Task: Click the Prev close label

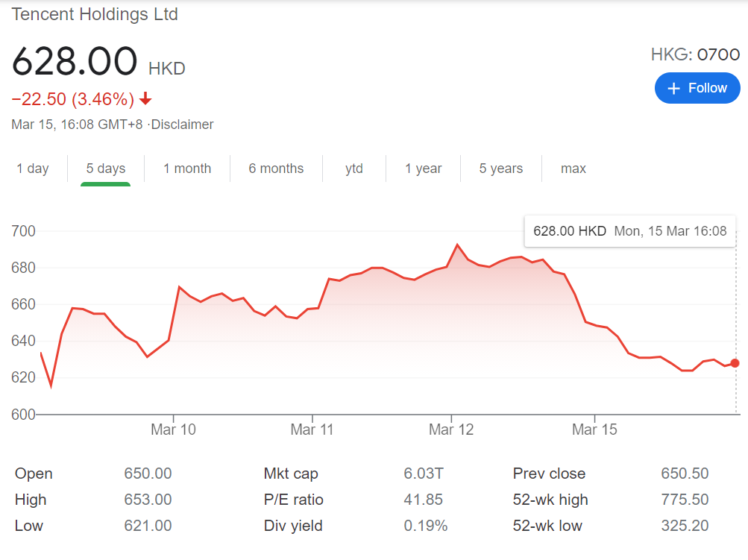Action: (x=549, y=474)
